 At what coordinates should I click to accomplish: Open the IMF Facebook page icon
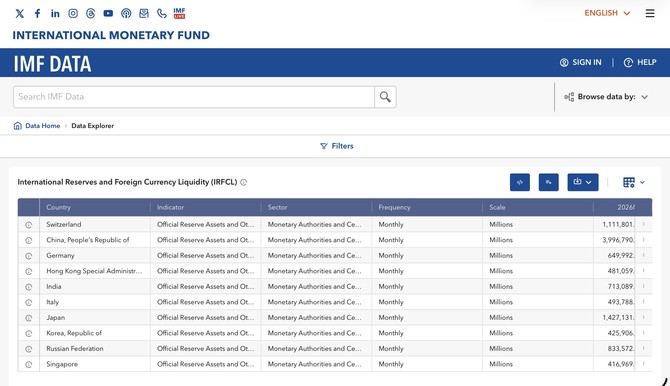coord(38,13)
